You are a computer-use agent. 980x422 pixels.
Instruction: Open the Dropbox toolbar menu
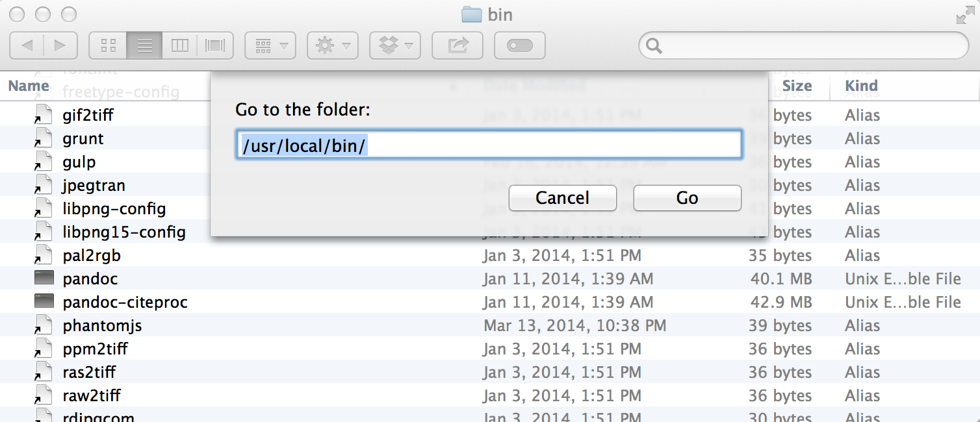tap(395, 45)
